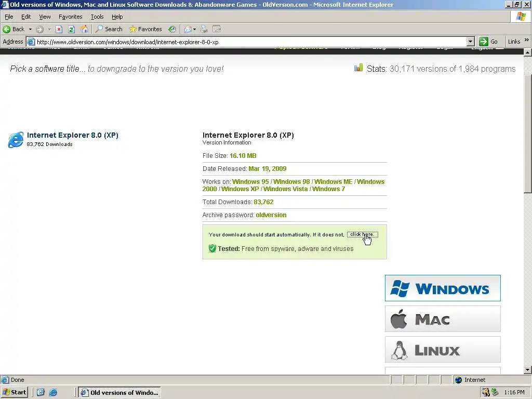Click inside the address URL field
The width and height of the screenshot is (532, 399).
[251, 42]
